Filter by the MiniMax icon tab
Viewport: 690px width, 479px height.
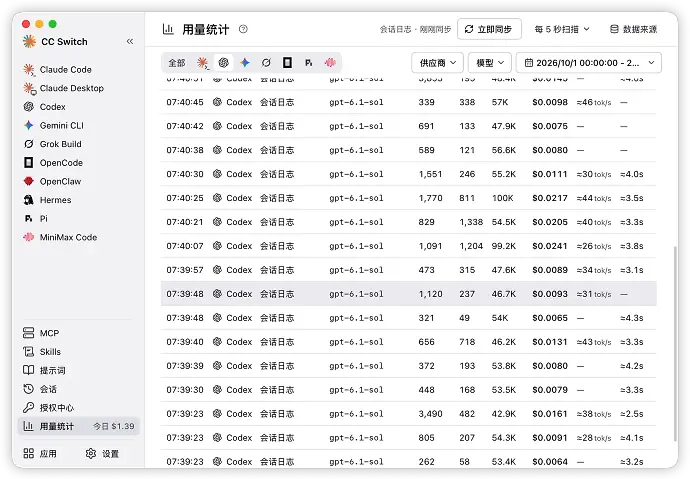pyautogui.click(x=330, y=63)
